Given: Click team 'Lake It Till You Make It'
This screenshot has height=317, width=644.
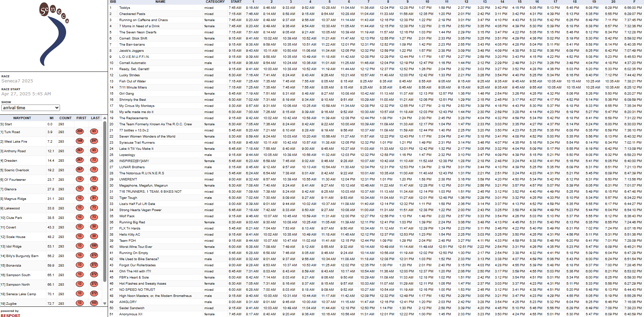Looking at the screenshot, I should click(x=136, y=149).
